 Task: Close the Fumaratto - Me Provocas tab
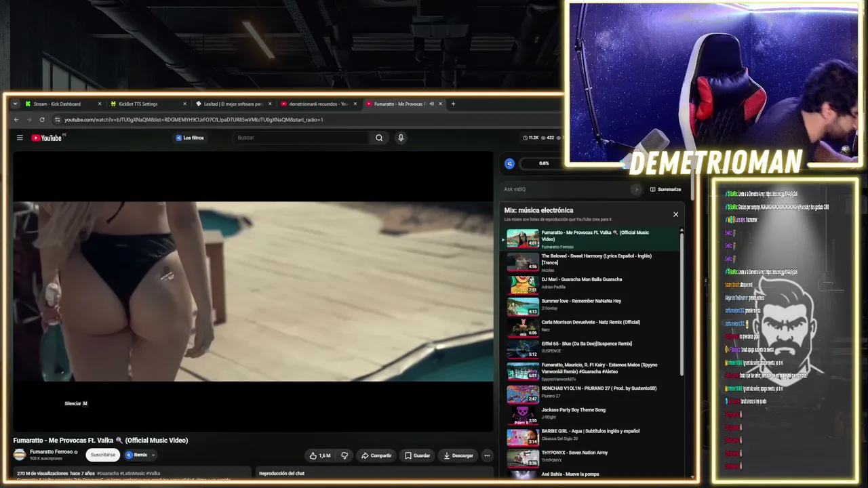(440, 104)
